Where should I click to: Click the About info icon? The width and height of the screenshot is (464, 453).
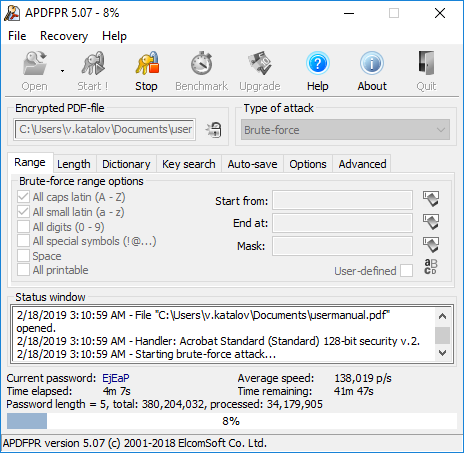[x=372, y=63]
